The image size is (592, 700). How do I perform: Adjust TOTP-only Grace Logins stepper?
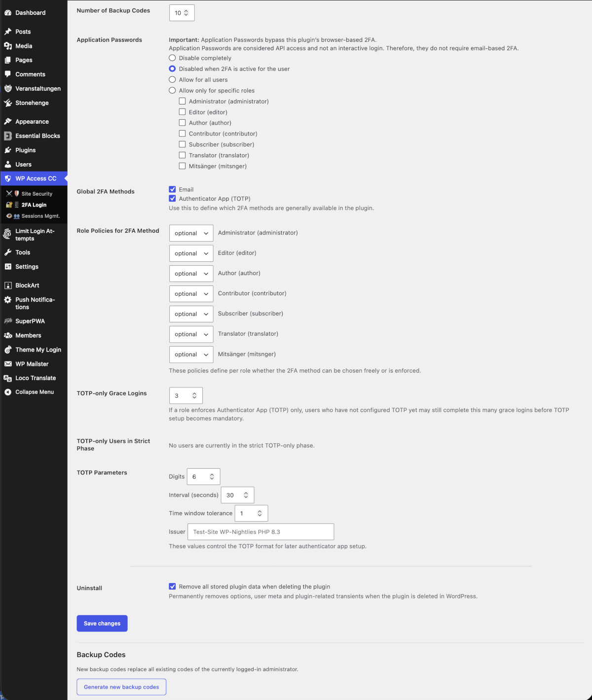194,395
